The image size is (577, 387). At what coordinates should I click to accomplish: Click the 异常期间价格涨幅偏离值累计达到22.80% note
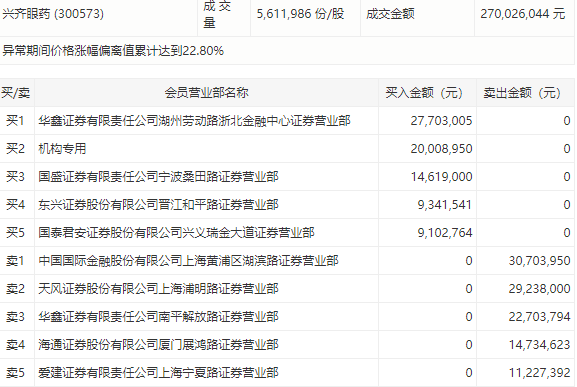(113, 50)
